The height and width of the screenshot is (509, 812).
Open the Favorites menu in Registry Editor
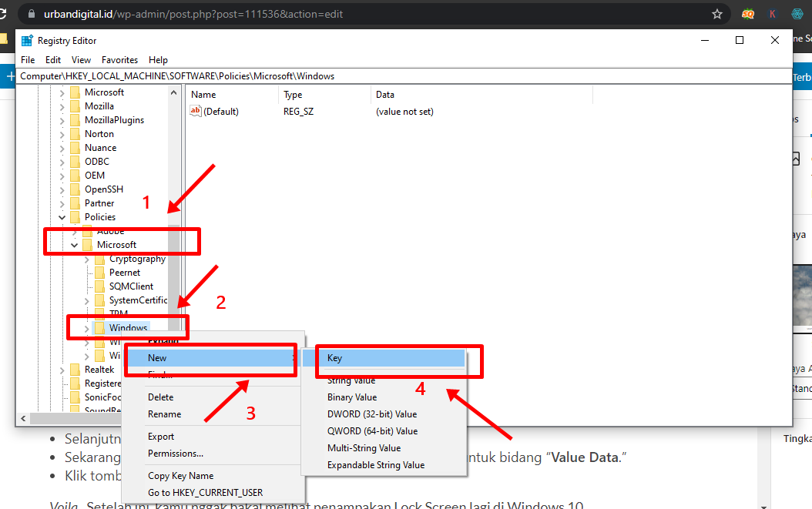pyautogui.click(x=119, y=60)
